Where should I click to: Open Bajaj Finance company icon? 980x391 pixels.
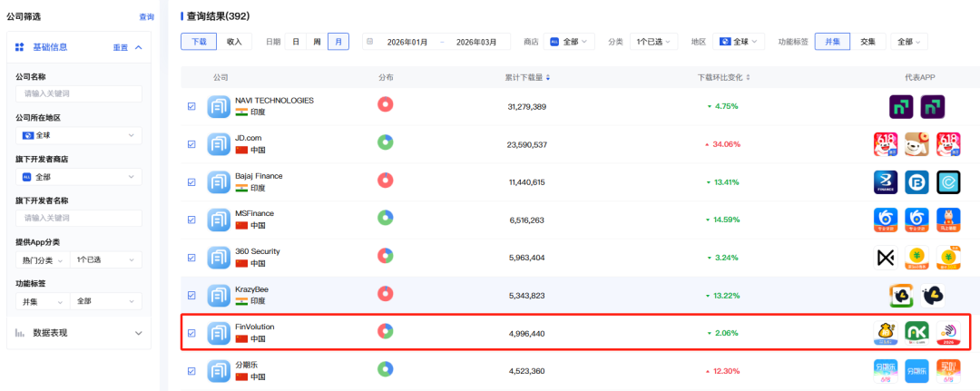(x=220, y=182)
